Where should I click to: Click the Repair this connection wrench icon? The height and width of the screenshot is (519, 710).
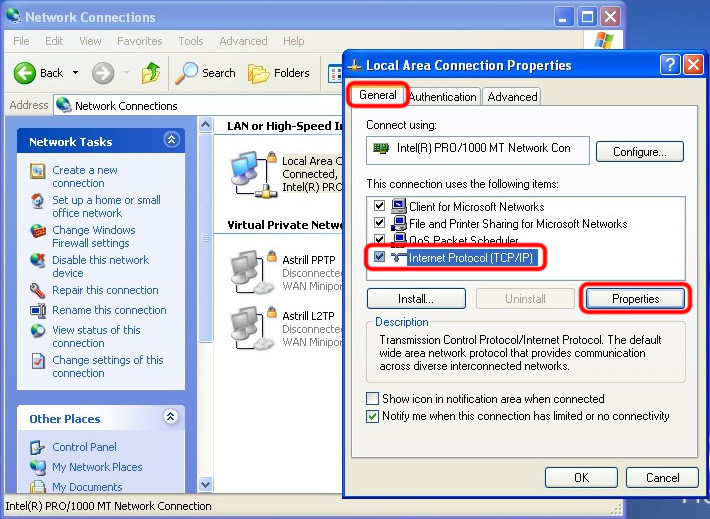tap(38, 290)
